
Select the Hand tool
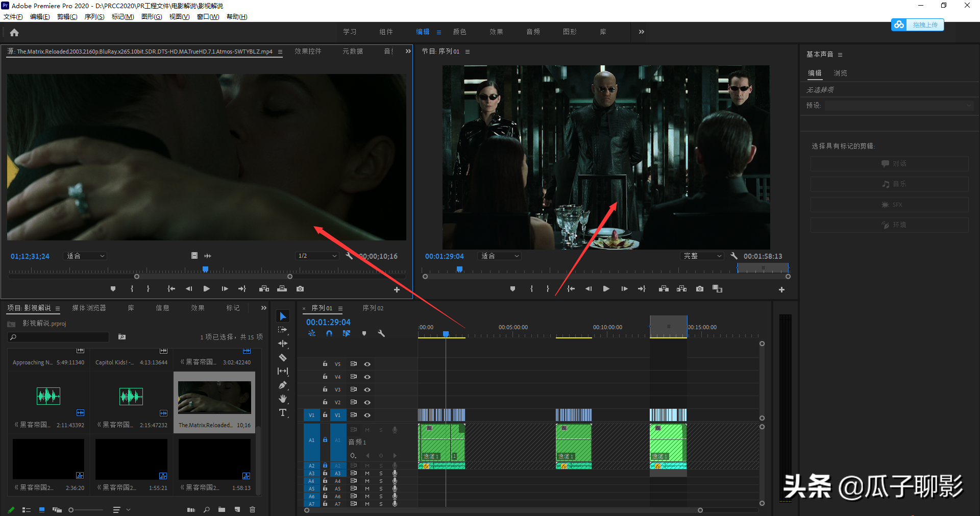point(283,399)
